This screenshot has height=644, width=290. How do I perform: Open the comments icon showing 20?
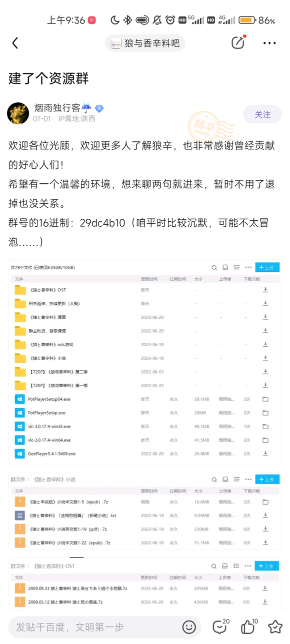pos(220,627)
